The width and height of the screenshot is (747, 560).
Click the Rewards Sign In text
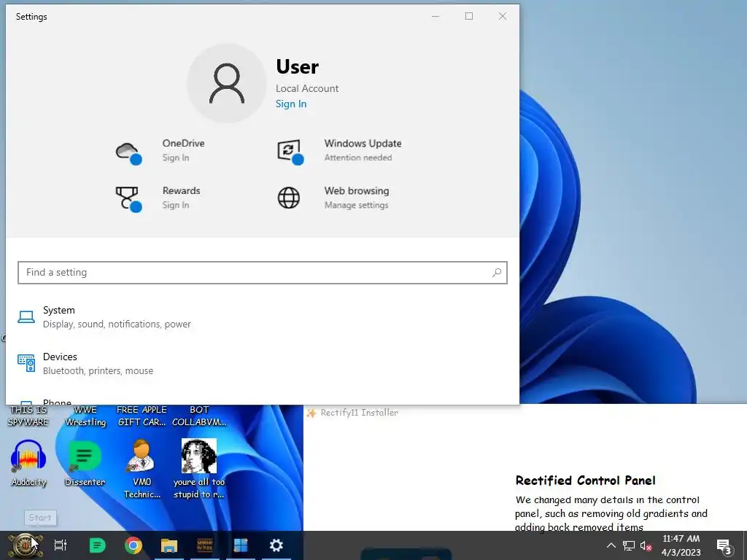[175, 205]
